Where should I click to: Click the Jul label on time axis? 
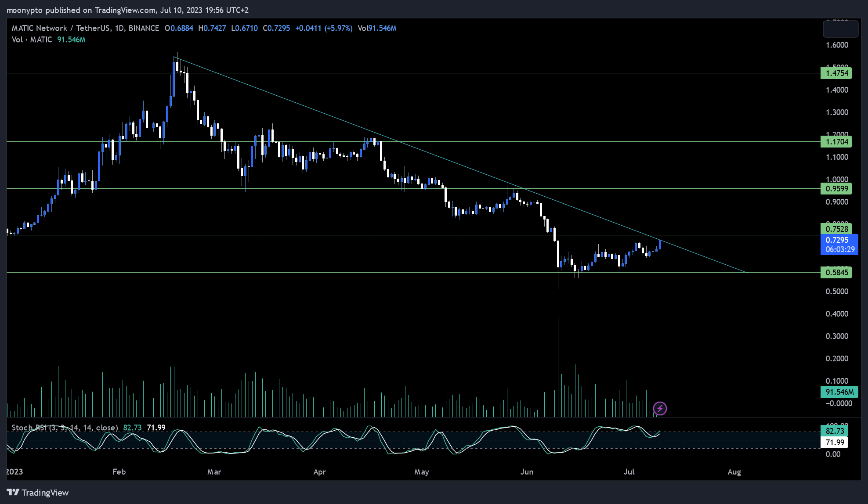(x=629, y=472)
